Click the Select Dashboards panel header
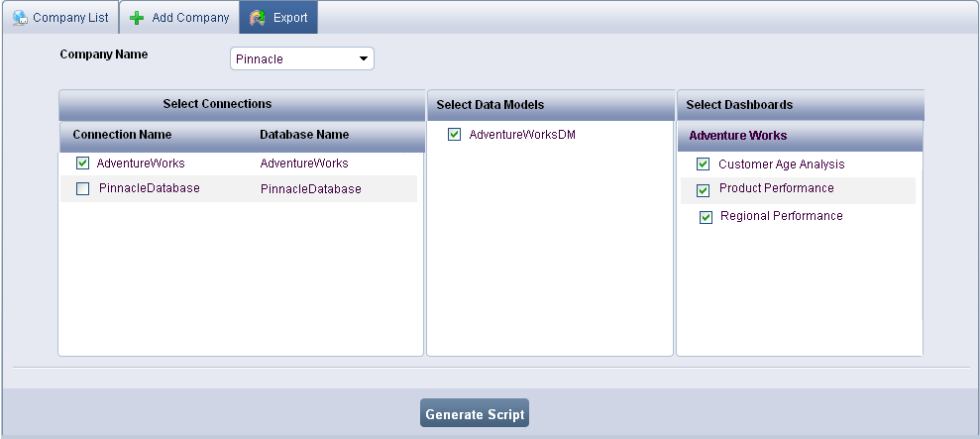 [739, 105]
